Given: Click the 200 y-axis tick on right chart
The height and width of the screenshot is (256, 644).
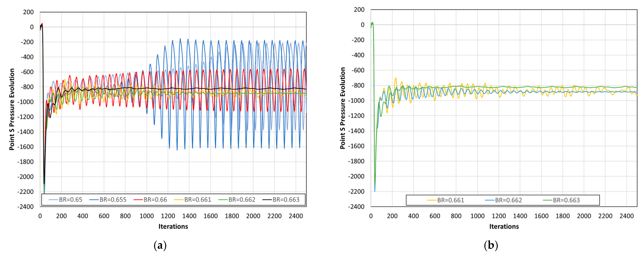Looking at the screenshot, I should [359, 10].
